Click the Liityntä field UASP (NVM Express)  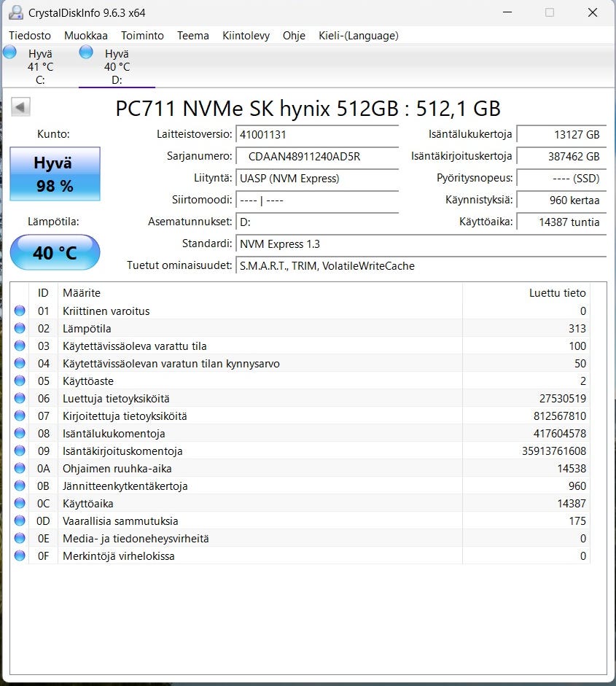pos(317,178)
